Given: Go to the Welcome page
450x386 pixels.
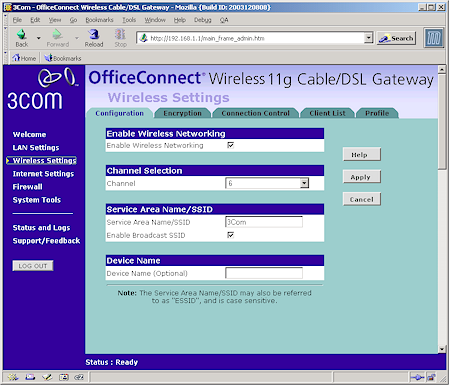Looking at the screenshot, I should [29, 135].
